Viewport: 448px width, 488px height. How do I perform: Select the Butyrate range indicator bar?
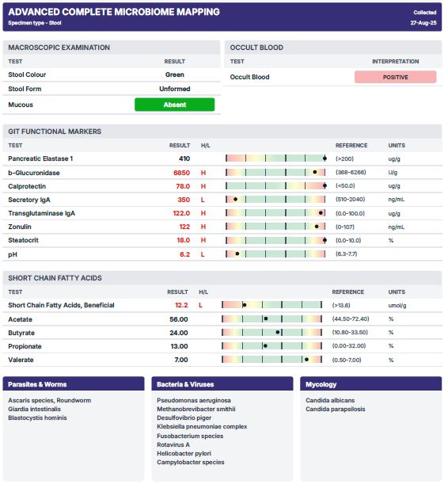(271, 333)
